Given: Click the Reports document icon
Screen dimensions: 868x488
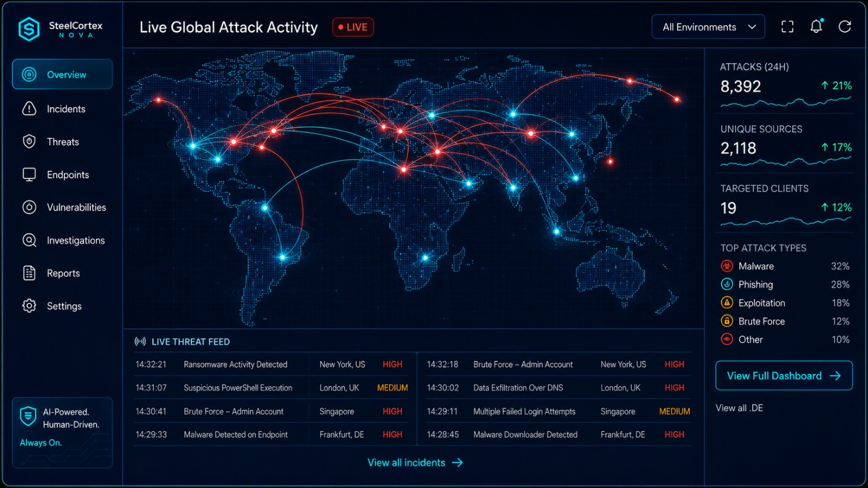Looking at the screenshot, I should pyautogui.click(x=29, y=273).
